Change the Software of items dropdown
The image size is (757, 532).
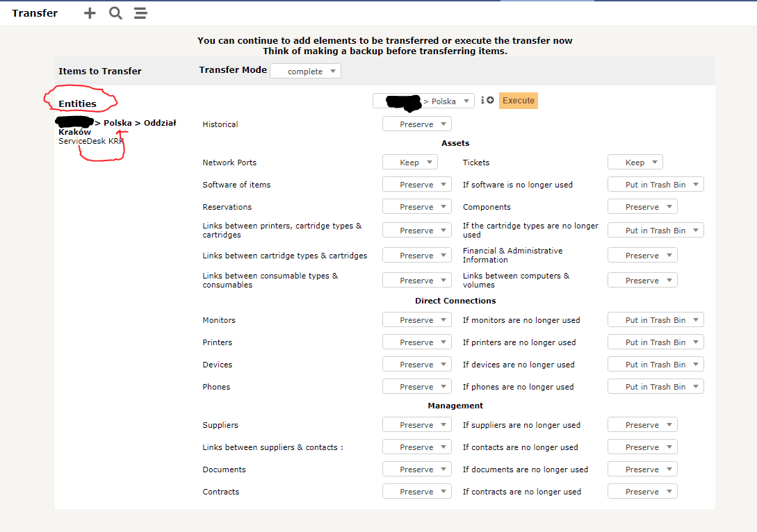pos(417,183)
